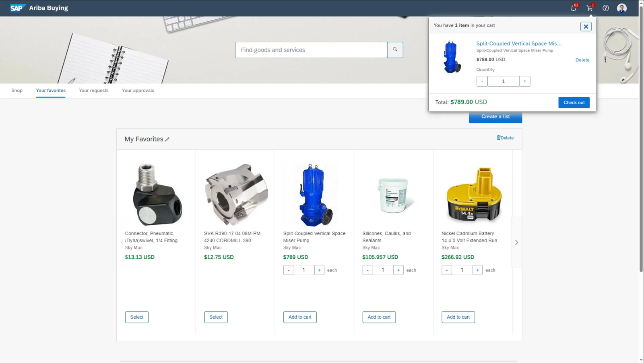
Task: Increase cart quantity with plus button
Action: click(x=524, y=81)
